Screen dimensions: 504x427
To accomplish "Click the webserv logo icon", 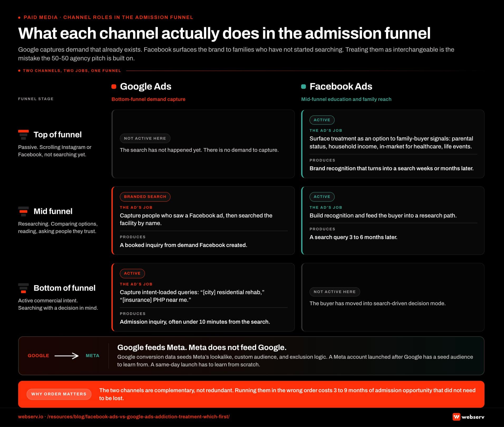I will [x=456, y=417].
